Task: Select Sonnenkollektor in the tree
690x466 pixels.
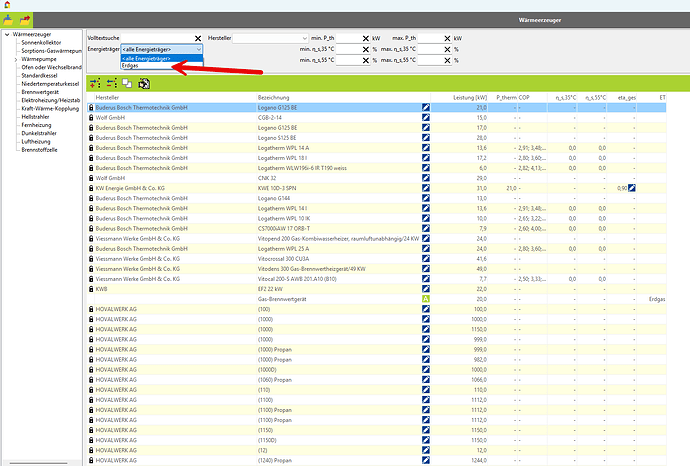Action: tap(41, 43)
